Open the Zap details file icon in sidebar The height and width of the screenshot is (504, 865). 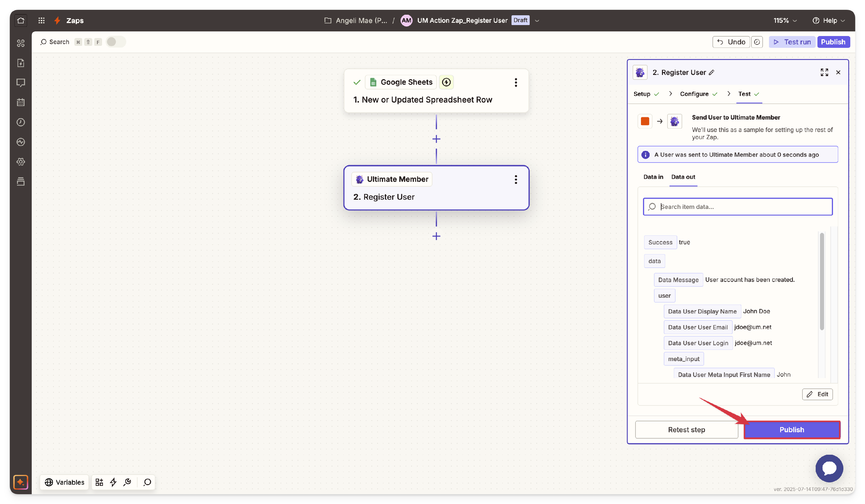(20, 63)
